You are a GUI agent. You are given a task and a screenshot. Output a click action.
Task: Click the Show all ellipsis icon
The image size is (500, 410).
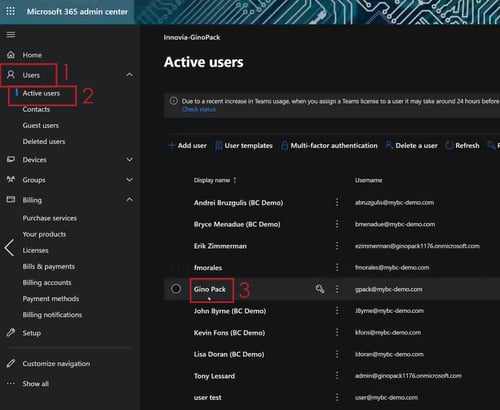point(11,383)
